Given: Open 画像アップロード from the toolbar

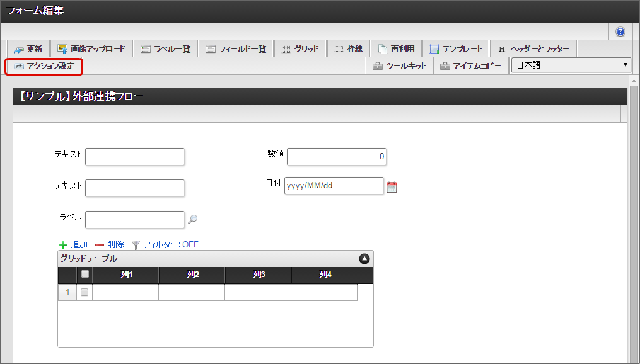Looking at the screenshot, I should click(91, 49).
